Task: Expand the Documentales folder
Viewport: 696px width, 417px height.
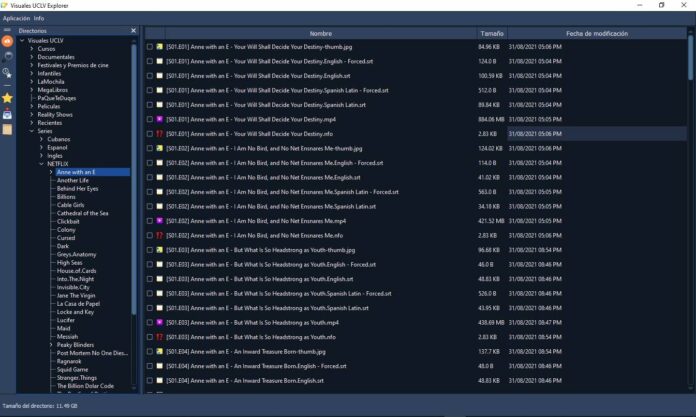Action: (x=31, y=57)
